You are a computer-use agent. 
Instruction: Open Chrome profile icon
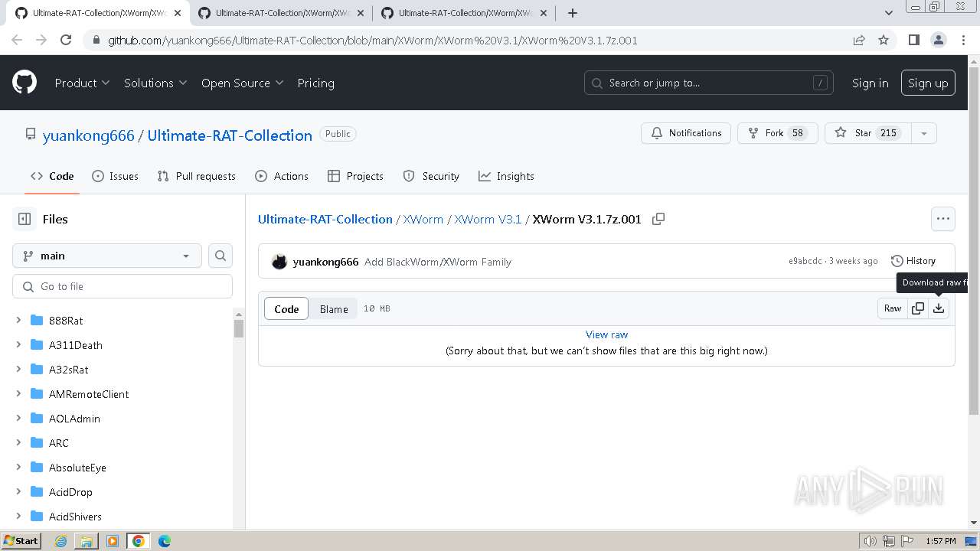pyautogui.click(x=939, y=41)
